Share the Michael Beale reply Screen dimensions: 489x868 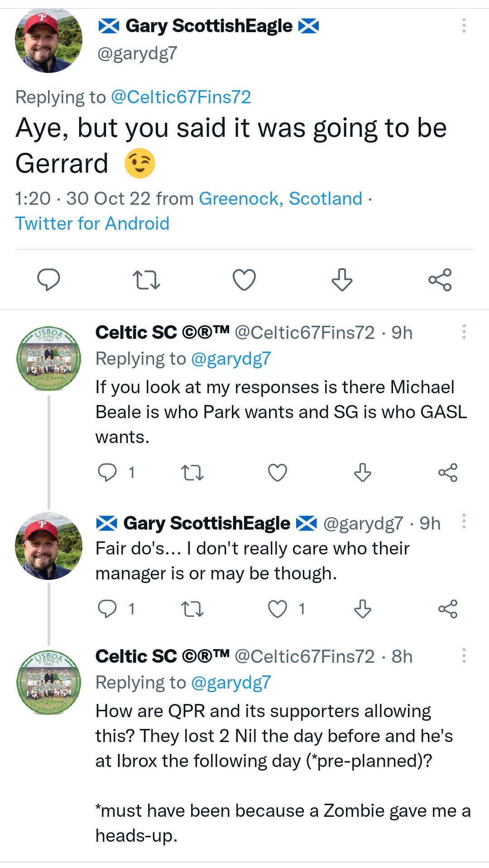point(448,473)
